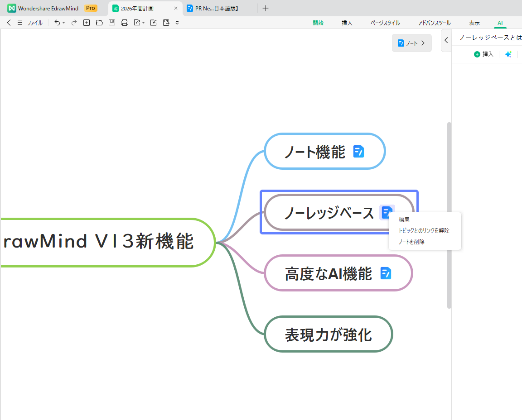Click the AI sparkle icon in the note panel
The width and height of the screenshot is (522, 420).
(x=508, y=54)
